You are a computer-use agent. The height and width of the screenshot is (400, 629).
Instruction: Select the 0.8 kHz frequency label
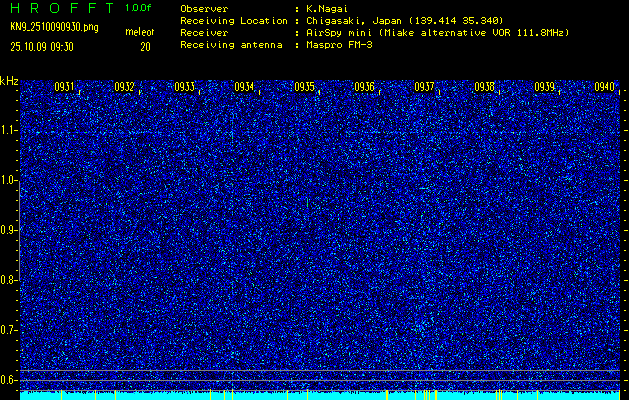9,280
